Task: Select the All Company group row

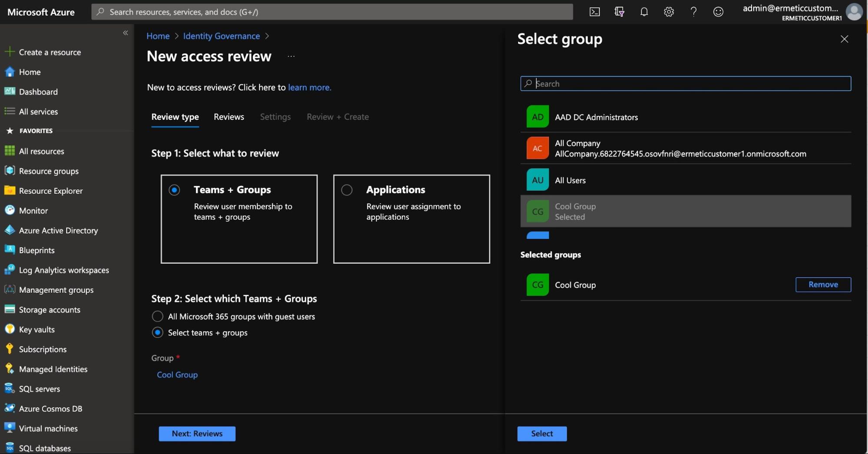Action: click(x=686, y=148)
